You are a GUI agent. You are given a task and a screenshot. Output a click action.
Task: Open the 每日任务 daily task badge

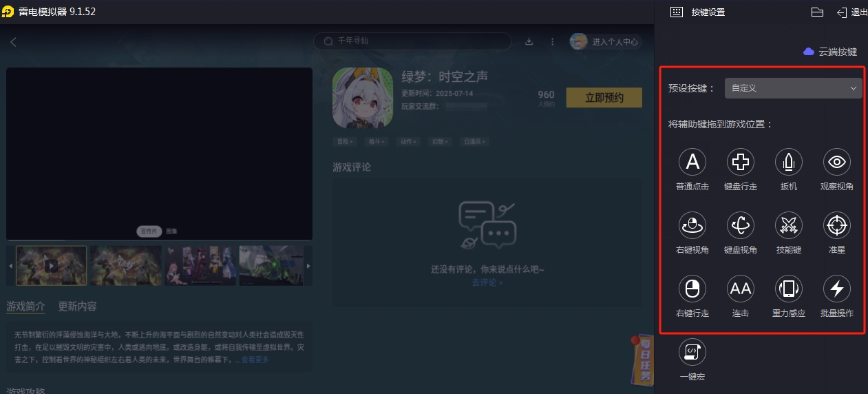[x=643, y=360]
